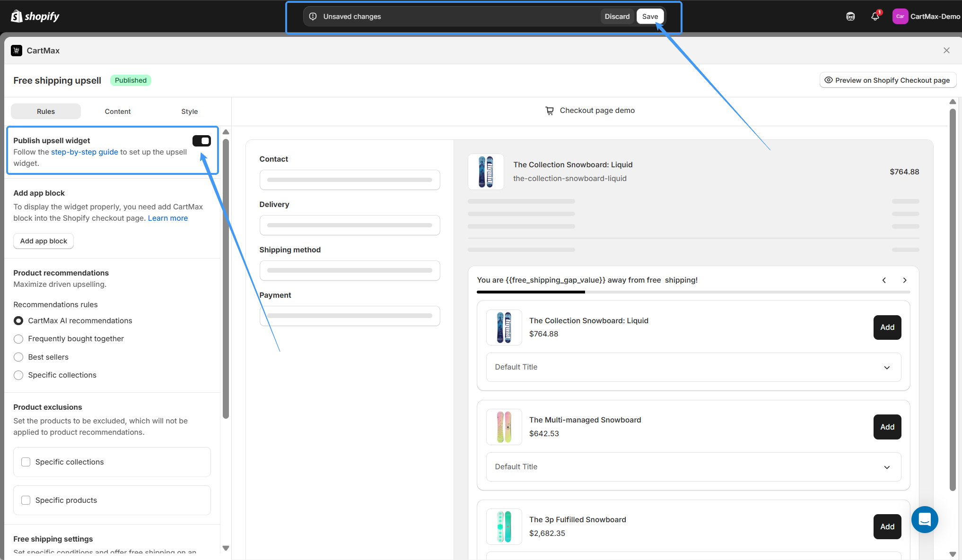
Task: Open the notifications bell
Action: [875, 17]
